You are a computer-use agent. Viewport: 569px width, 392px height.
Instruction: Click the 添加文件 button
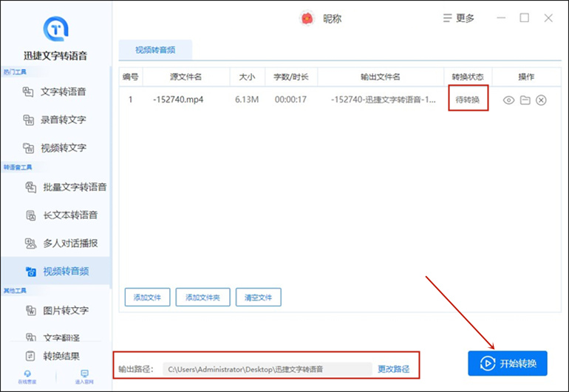[147, 298]
